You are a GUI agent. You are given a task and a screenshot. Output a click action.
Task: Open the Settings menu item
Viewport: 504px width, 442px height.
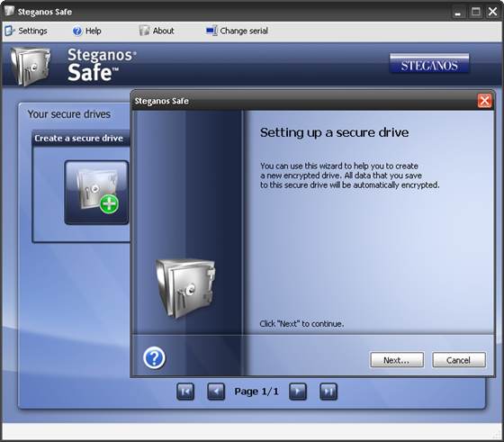click(26, 31)
